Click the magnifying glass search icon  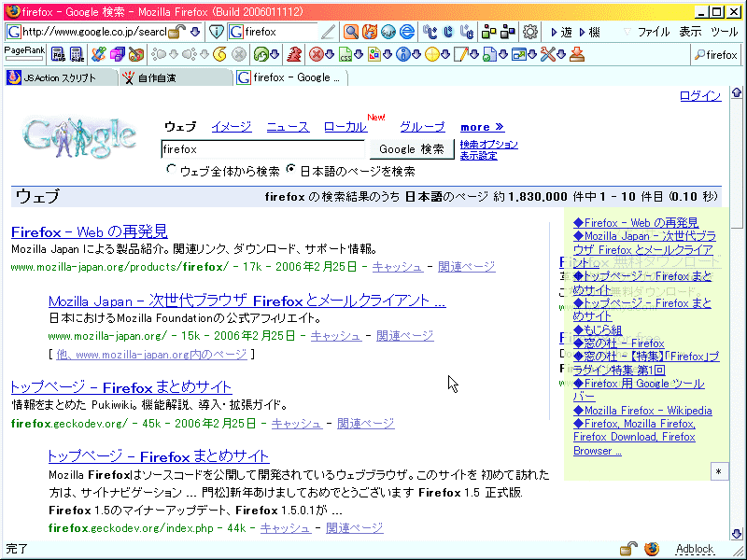tap(351, 32)
